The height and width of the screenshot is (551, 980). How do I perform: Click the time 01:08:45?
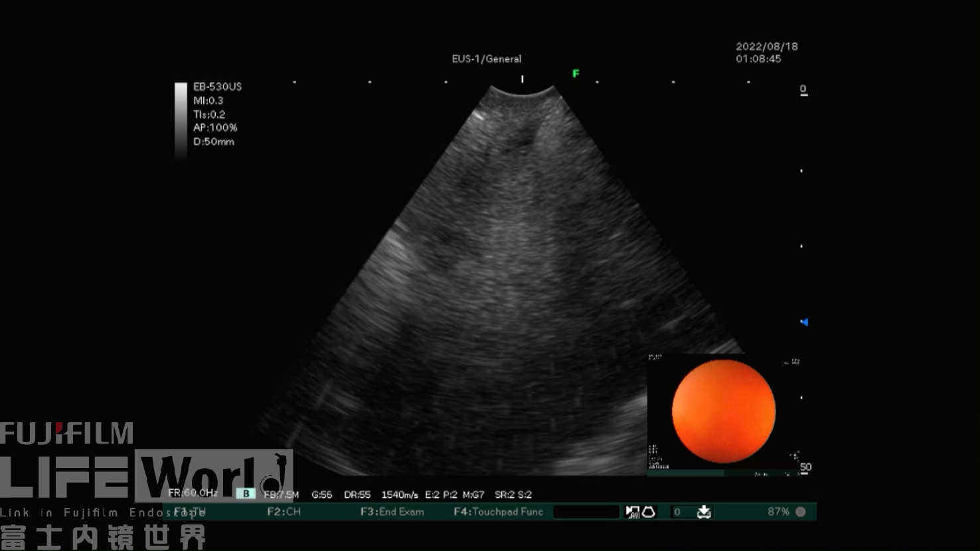[x=758, y=58]
